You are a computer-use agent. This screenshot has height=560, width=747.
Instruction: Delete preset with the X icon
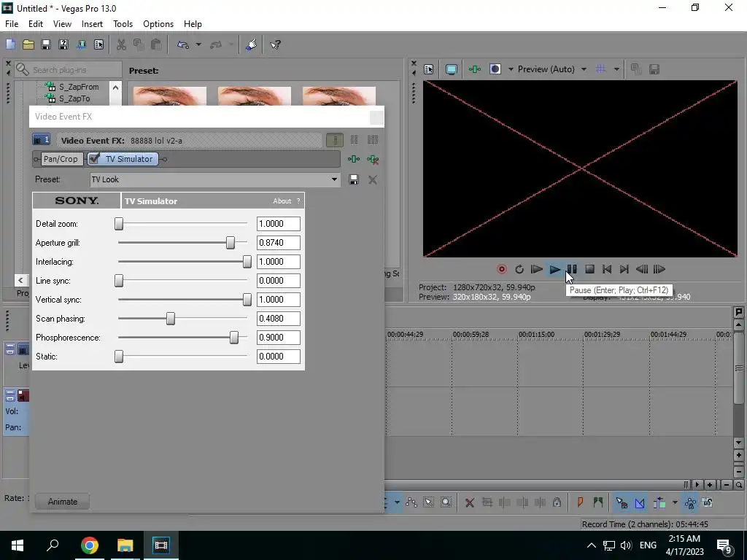click(x=373, y=179)
